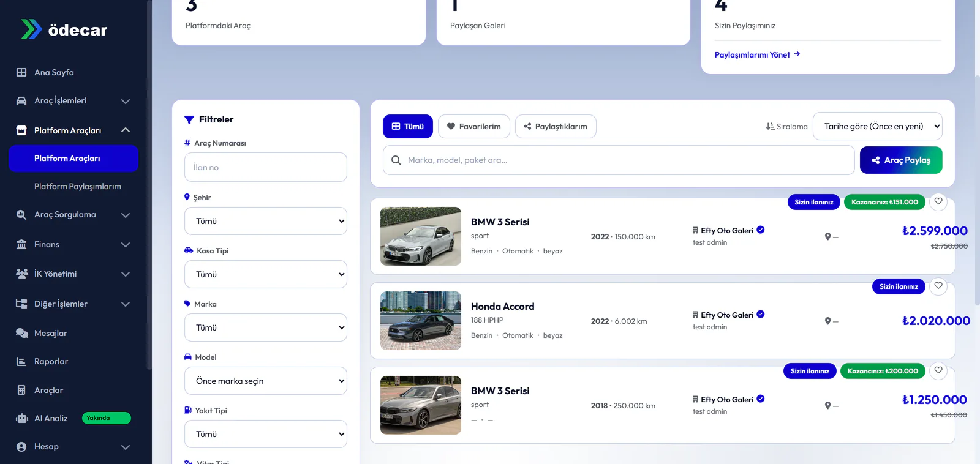This screenshot has height=464, width=980.
Task: Click the Filtreler funnel icon
Action: tap(189, 119)
